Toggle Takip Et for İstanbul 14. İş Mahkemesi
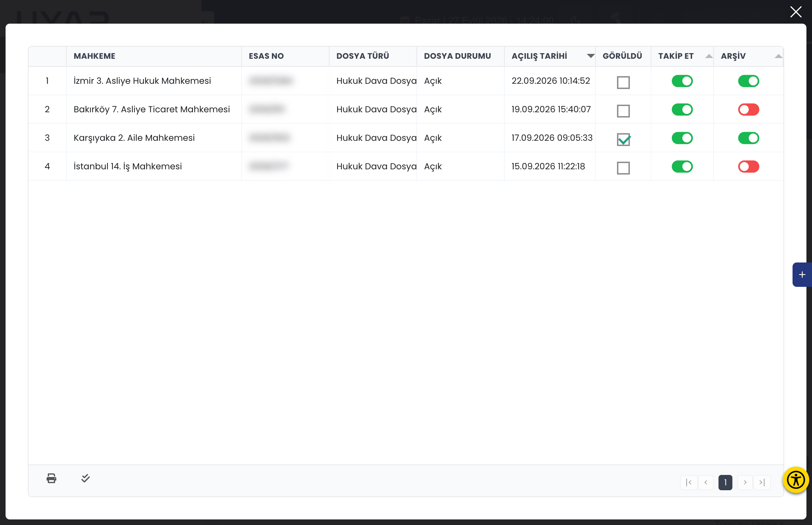This screenshot has width=812, height=525. point(682,167)
